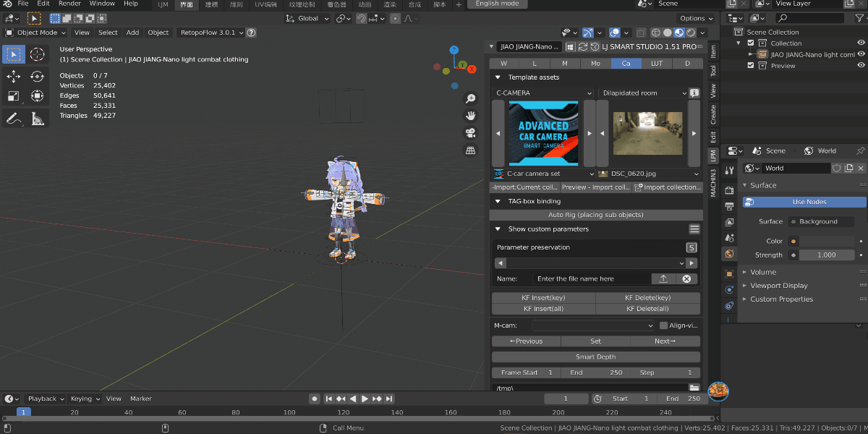Open the World properties tab icon
This screenshot has height=434, width=868.
[x=729, y=254]
